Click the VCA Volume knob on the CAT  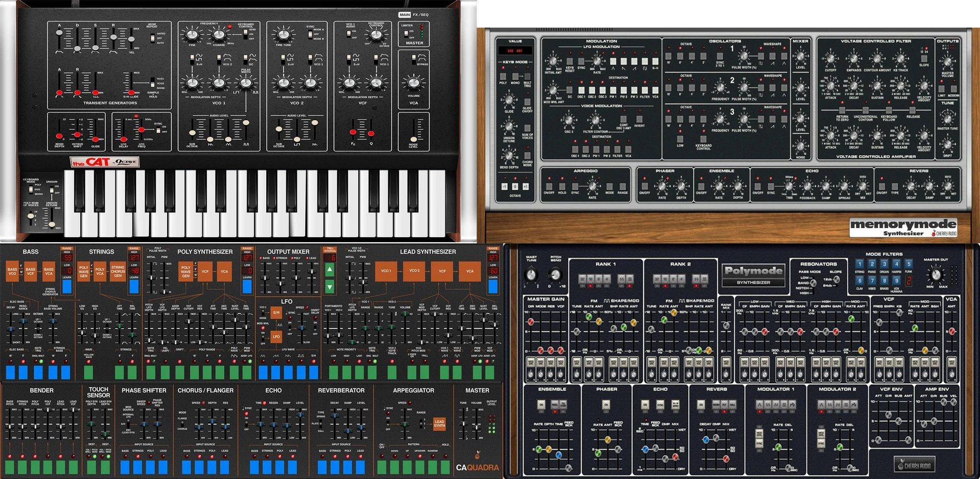[414, 83]
